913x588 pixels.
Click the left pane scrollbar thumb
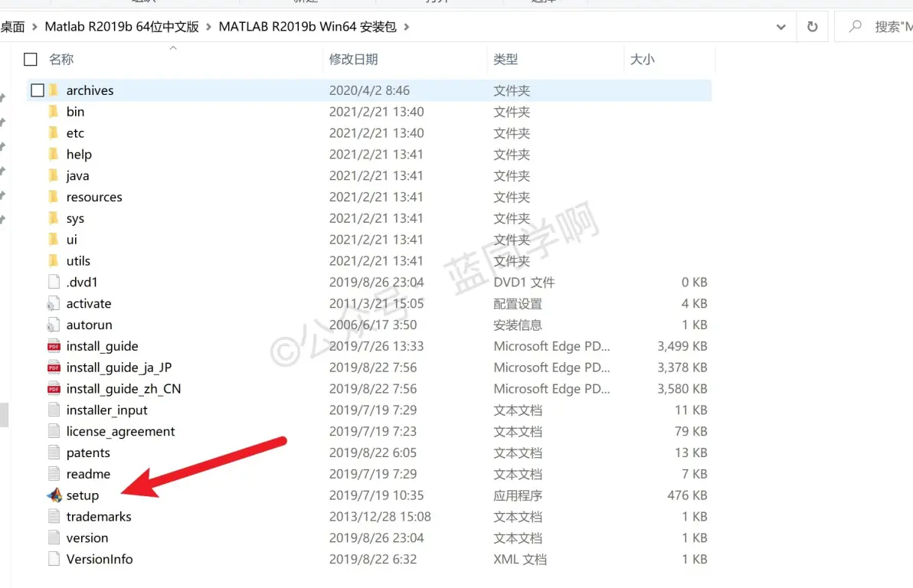pyautogui.click(x=4, y=415)
